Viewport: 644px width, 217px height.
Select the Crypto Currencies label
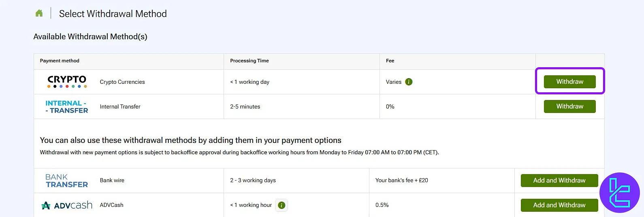122,82
